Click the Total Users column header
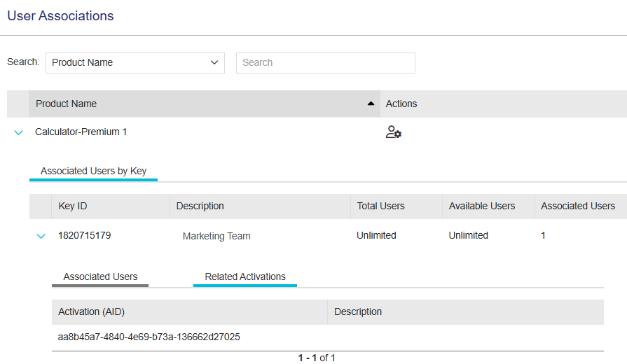Viewport: 627px width, 364px height. pos(380,206)
